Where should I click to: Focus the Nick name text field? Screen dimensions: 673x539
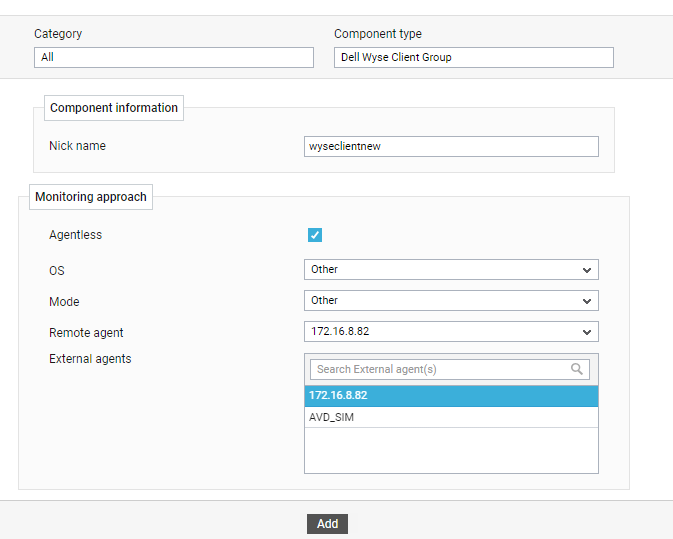(x=451, y=146)
